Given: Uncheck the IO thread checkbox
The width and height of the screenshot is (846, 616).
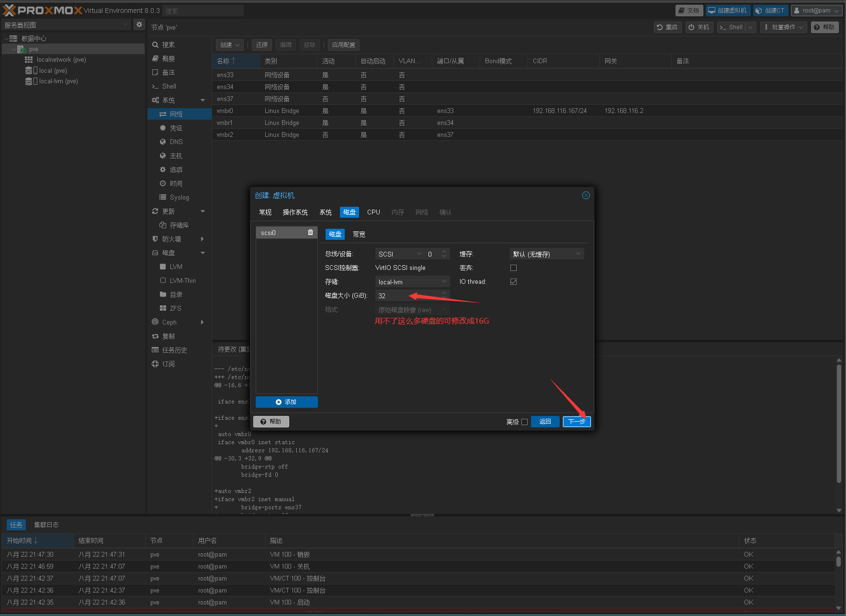Looking at the screenshot, I should [x=513, y=282].
